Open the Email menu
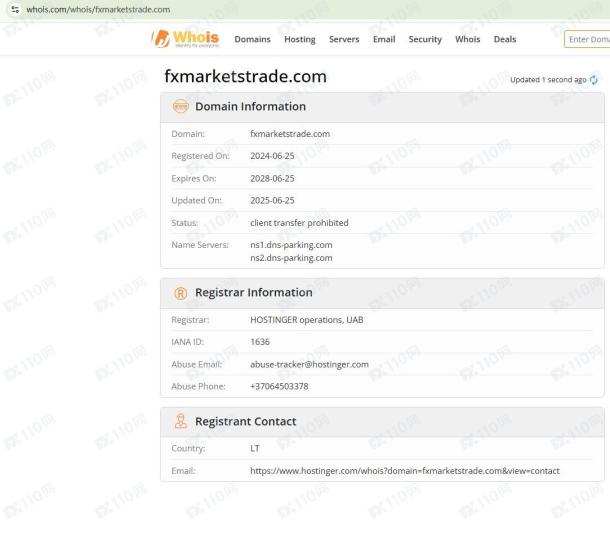610x546 pixels. pyautogui.click(x=384, y=39)
